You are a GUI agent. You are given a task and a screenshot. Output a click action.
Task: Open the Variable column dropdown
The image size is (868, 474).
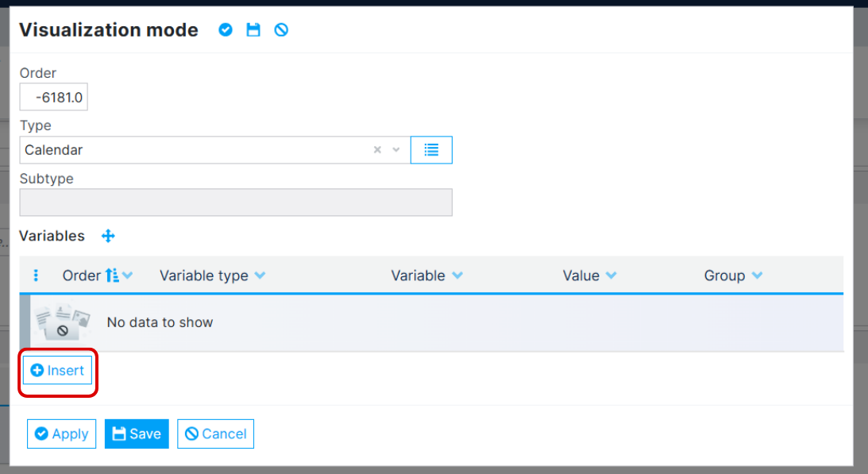click(458, 276)
